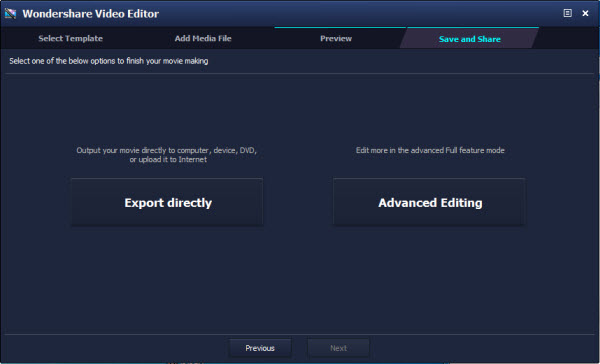Choose the Advanced Editing button
Screen dimensions: 600x364
tap(429, 202)
